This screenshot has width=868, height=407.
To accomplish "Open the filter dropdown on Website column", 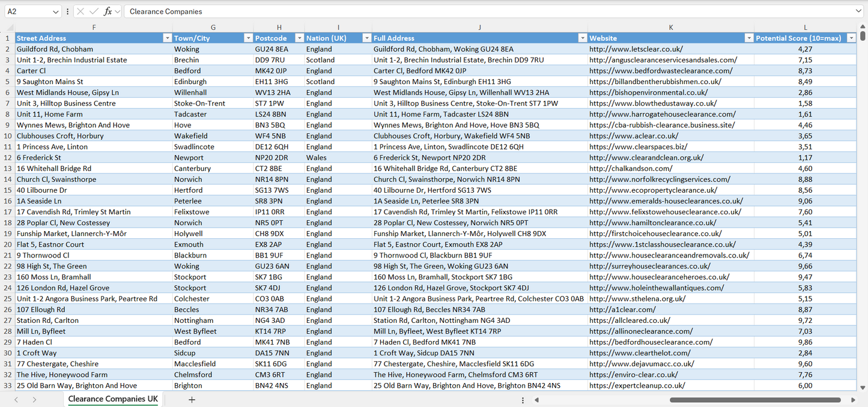I will click(748, 37).
